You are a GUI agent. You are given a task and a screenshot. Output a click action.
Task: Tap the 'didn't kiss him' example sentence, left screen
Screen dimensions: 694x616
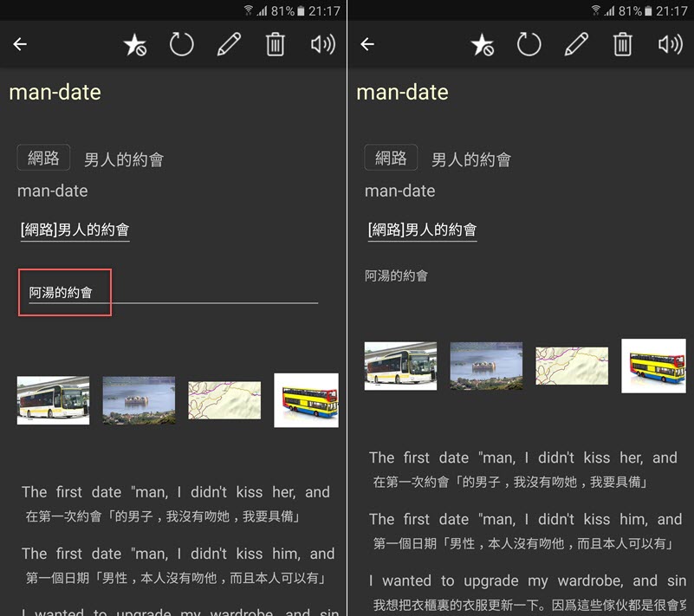point(178,554)
